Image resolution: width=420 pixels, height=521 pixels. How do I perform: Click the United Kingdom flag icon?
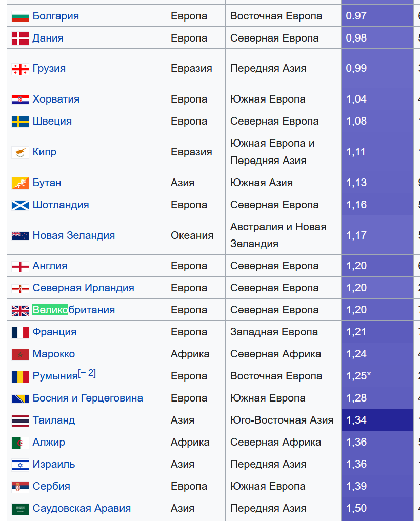(20, 310)
